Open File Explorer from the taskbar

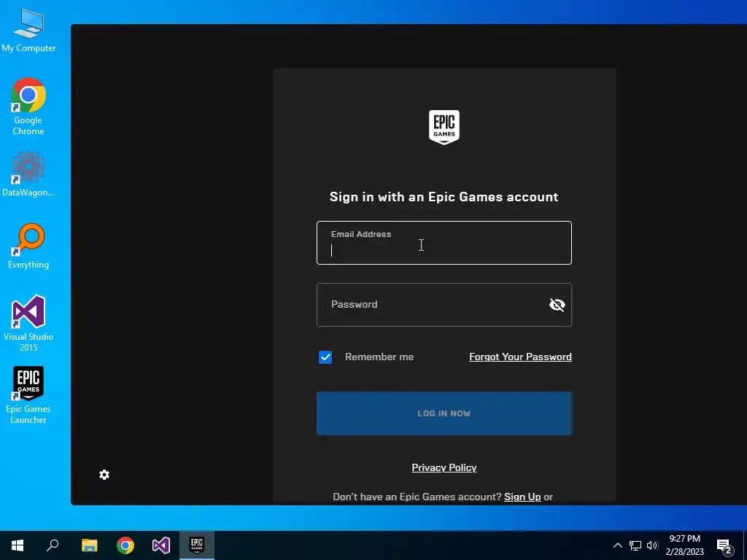(89, 545)
